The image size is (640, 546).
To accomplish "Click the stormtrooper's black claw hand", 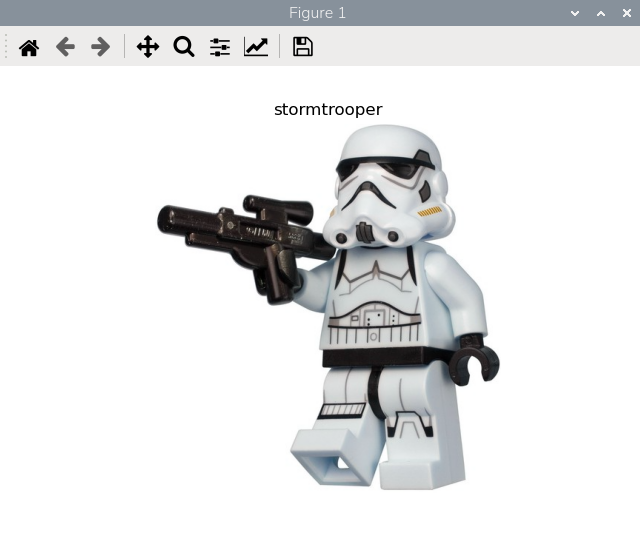I will click(x=473, y=362).
